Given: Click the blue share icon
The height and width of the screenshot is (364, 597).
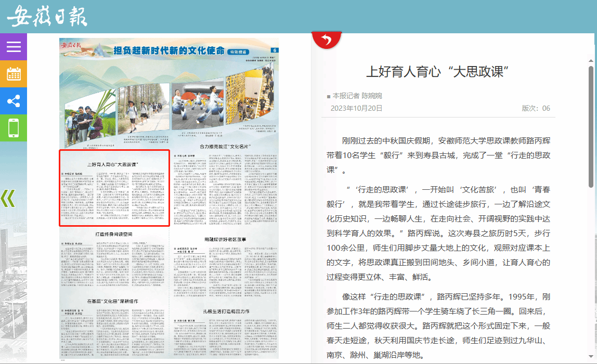Looking at the screenshot, I should tap(14, 101).
